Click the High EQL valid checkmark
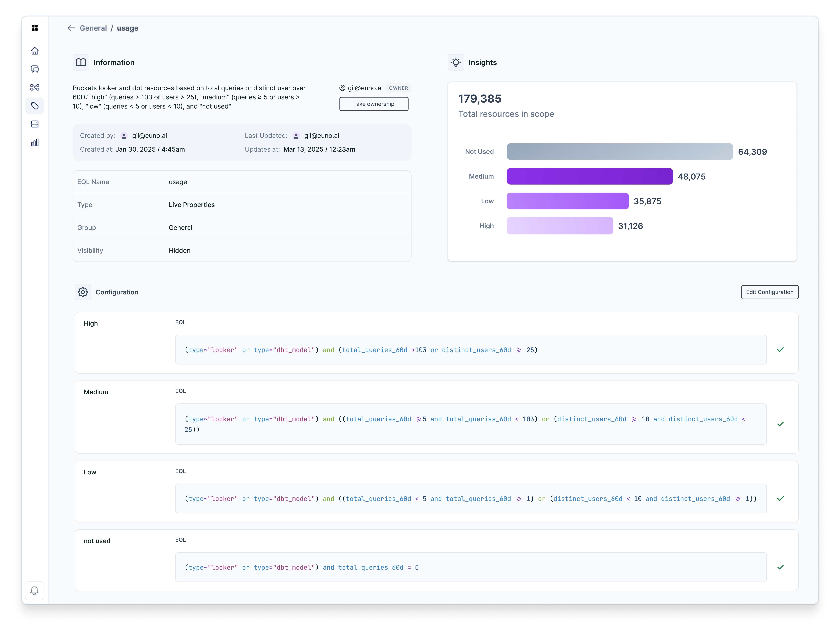Image resolution: width=840 pixels, height=631 pixels. tap(780, 350)
